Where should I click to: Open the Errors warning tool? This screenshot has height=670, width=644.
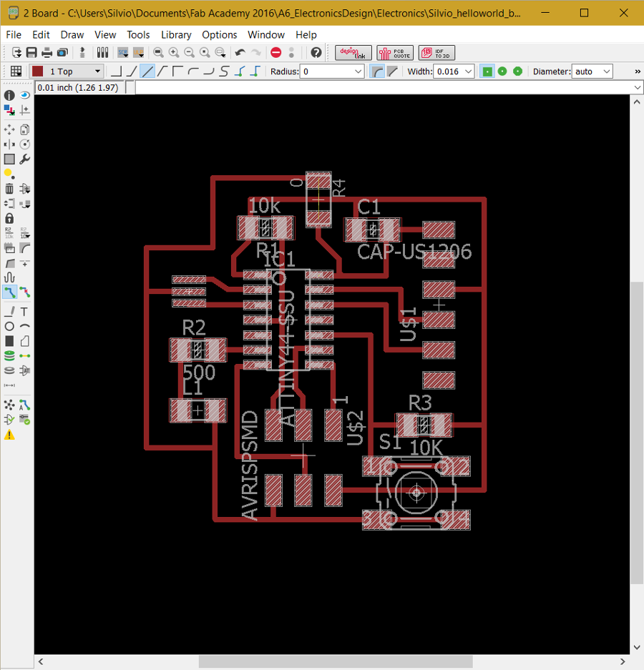pos(9,435)
